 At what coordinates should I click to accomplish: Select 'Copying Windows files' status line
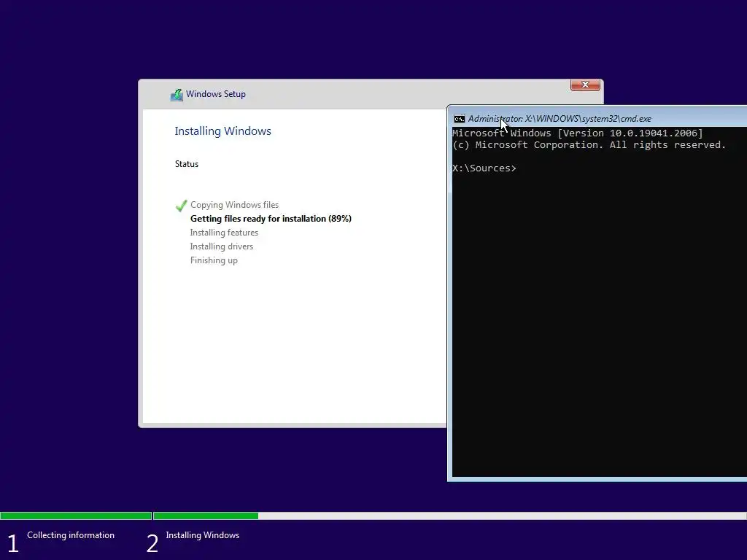point(234,205)
